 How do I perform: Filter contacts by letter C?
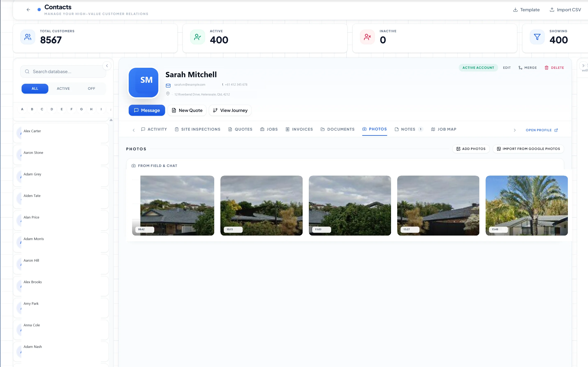click(x=42, y=109)
